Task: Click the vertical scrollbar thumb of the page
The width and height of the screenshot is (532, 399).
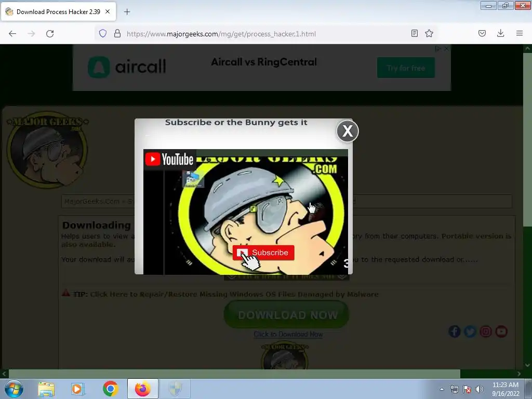Action: tap(528, 139)
